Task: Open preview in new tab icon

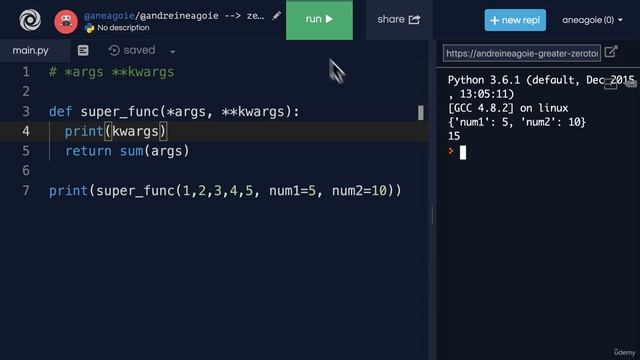Action: (611, 52)
